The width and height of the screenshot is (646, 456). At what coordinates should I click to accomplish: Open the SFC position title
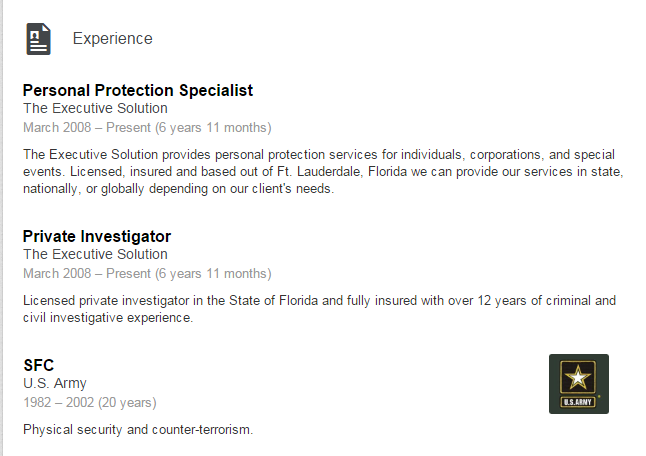point(38,365)
